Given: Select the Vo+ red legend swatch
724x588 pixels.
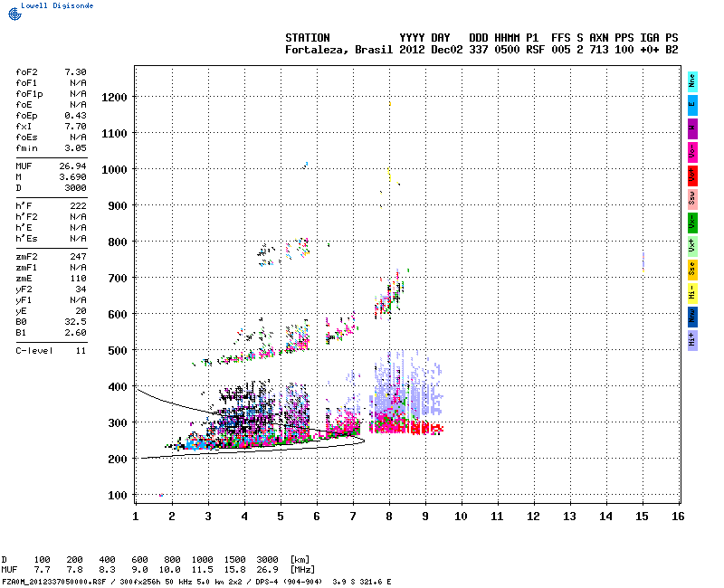Looking at the screenshot, I should 692,175.
